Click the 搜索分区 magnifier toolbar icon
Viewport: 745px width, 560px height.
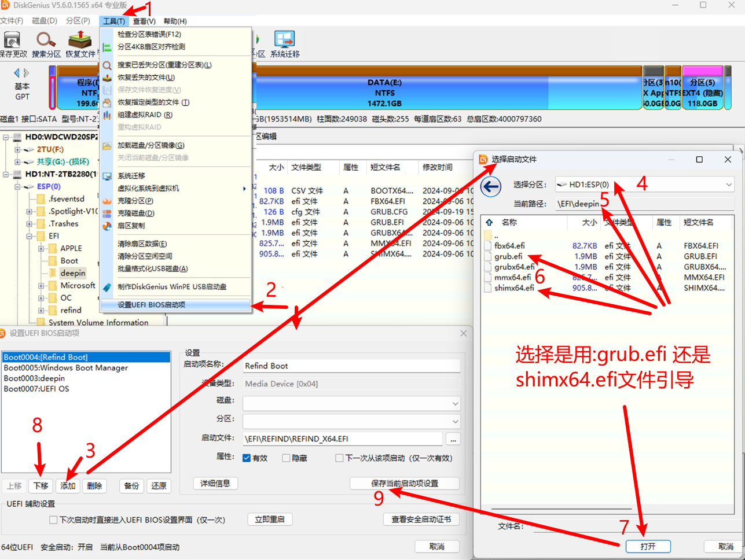pyautogui.click(x=46, y=40)
